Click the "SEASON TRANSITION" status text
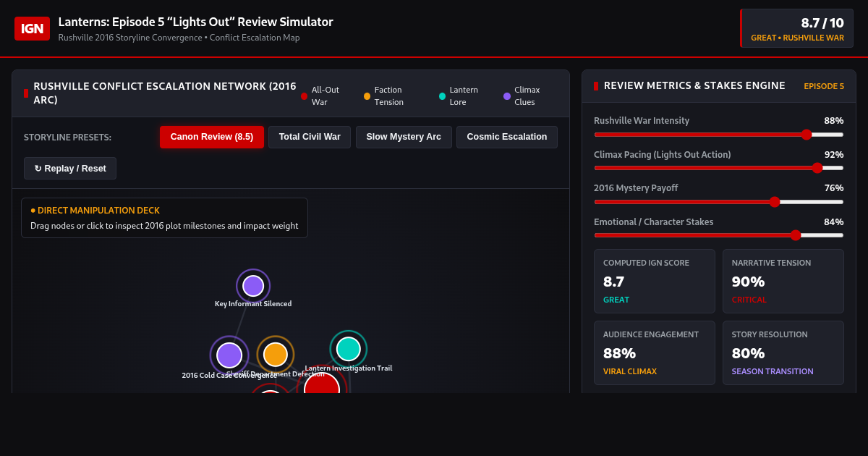 point(773,371)
